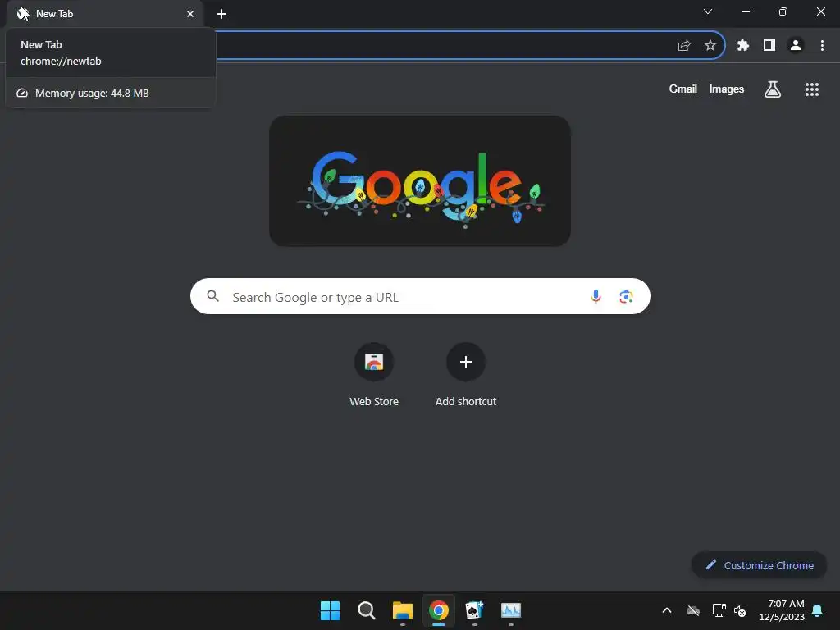This screenshot has height=630, width=840.
Task: Click the Chrome taskbar icon
Action: tap(439, 610)
